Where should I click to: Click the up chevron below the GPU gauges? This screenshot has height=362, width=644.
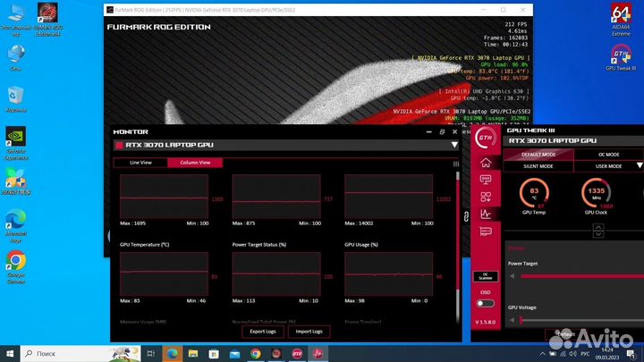tap(598, 227)
